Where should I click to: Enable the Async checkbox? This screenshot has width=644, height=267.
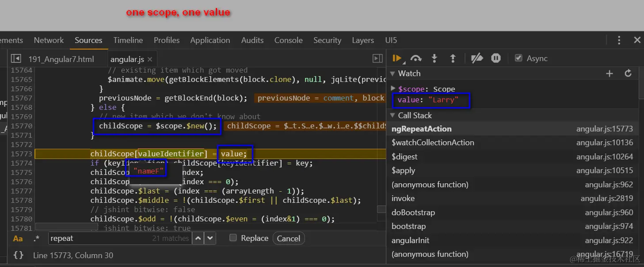[519, 58]
